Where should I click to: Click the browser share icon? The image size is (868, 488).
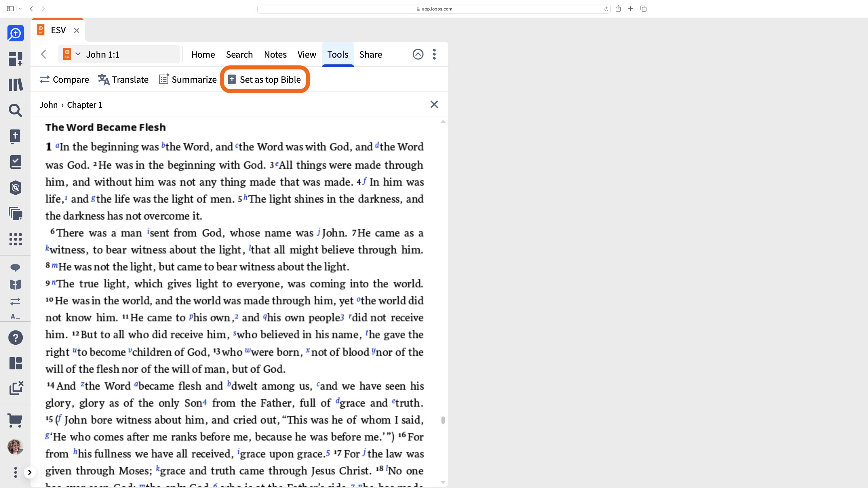(x=618, y=9)
